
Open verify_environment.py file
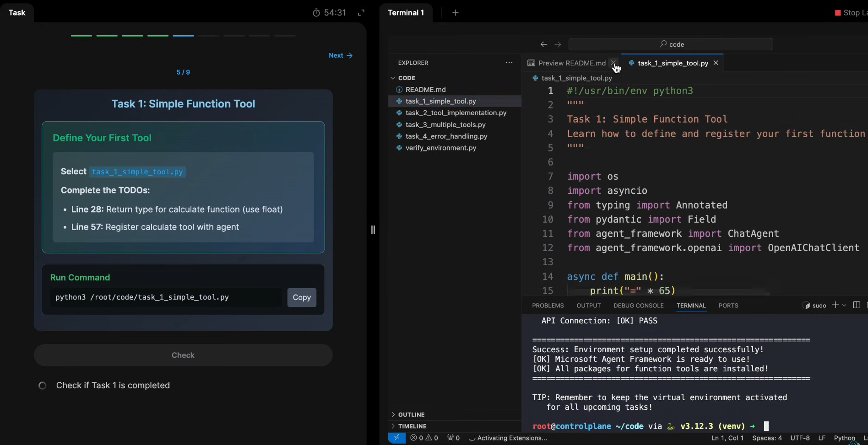(441, 148)
